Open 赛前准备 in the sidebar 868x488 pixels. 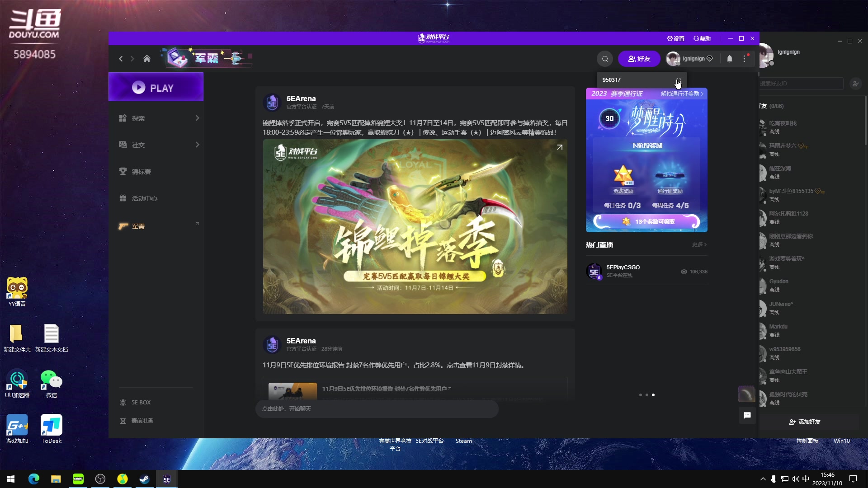tap(137, 421)
